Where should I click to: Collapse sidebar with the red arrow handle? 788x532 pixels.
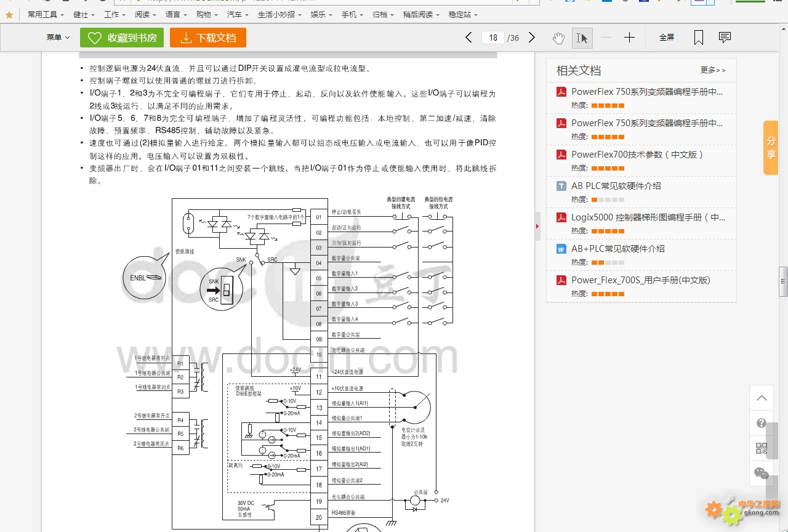pos(537,227)
